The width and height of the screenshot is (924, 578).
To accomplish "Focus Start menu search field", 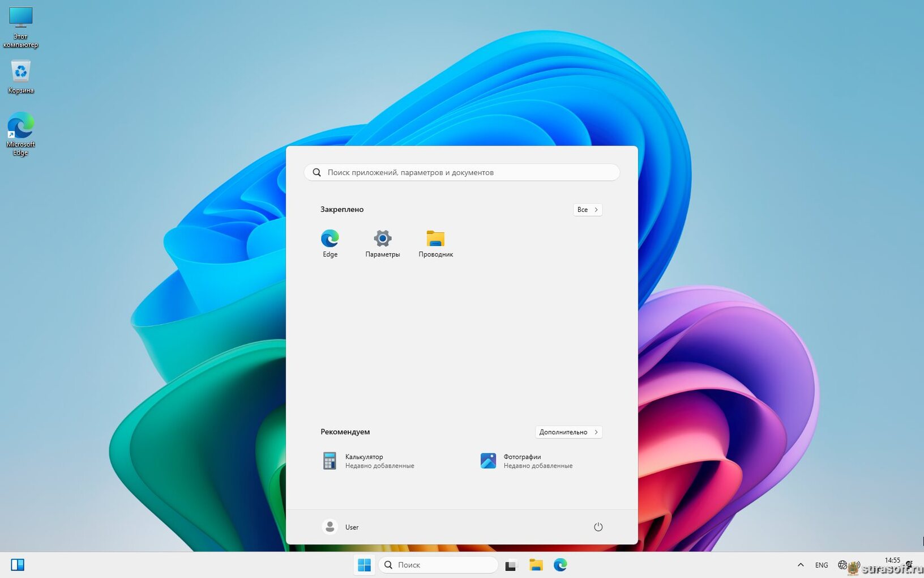I will pos(462,172).
